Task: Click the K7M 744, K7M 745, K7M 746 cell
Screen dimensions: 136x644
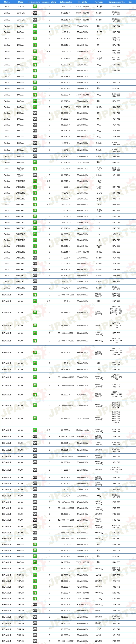Action: coord(116,405)
